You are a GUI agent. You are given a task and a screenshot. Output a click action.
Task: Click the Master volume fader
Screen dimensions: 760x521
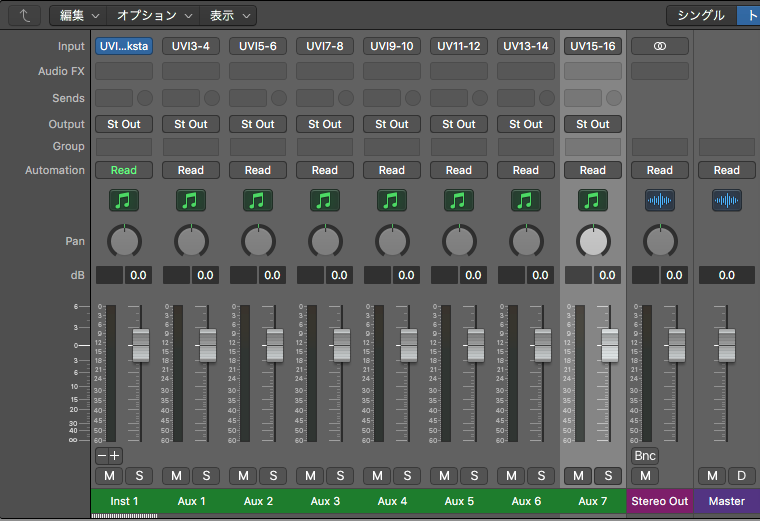pos(727,346)
